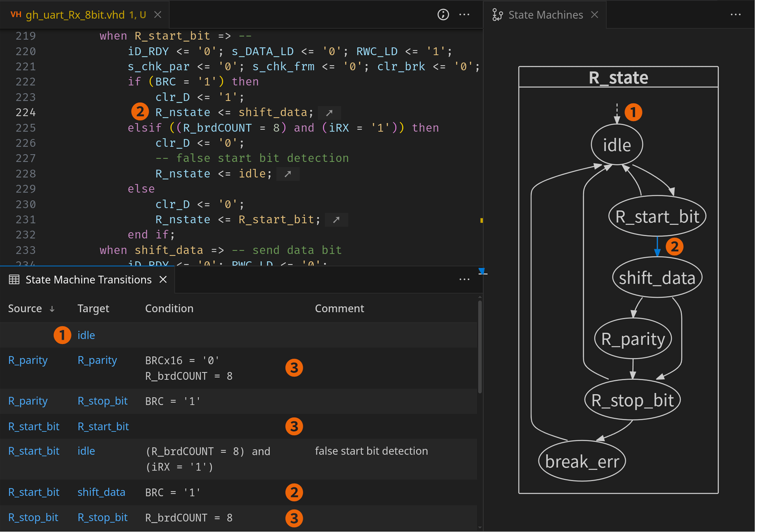Image resolution: width=758 pixels, height=532 pixels.
Task: Click the jump arrow beside idle assignment
Action: click(288, 174)
